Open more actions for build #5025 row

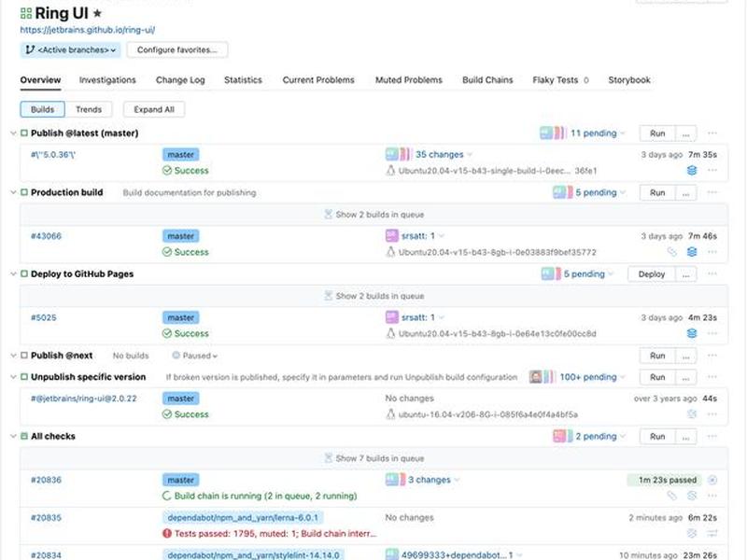(712, 333)
